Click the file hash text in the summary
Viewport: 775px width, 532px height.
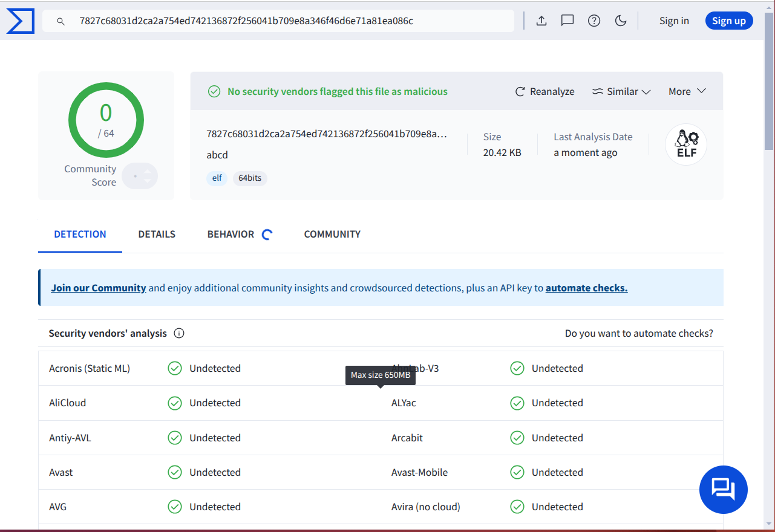pyautogui.click(x=327, y=134)
